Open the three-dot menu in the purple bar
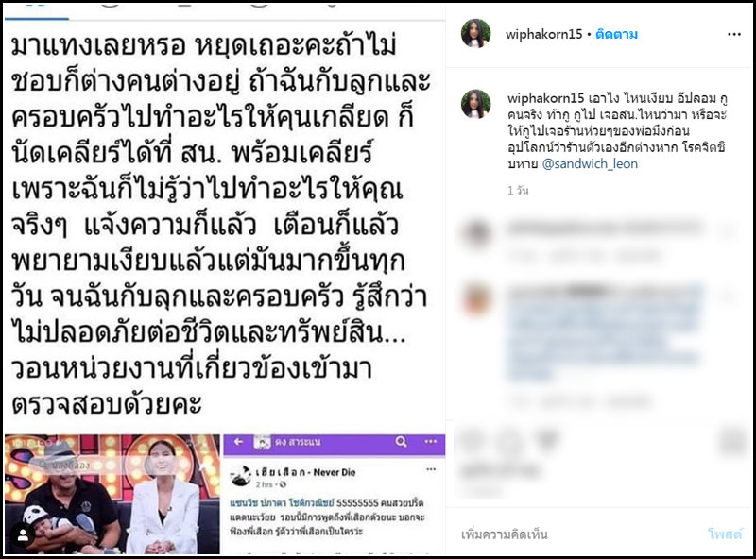The height and width of the screenshot is (559, 756). coord(430,441)
